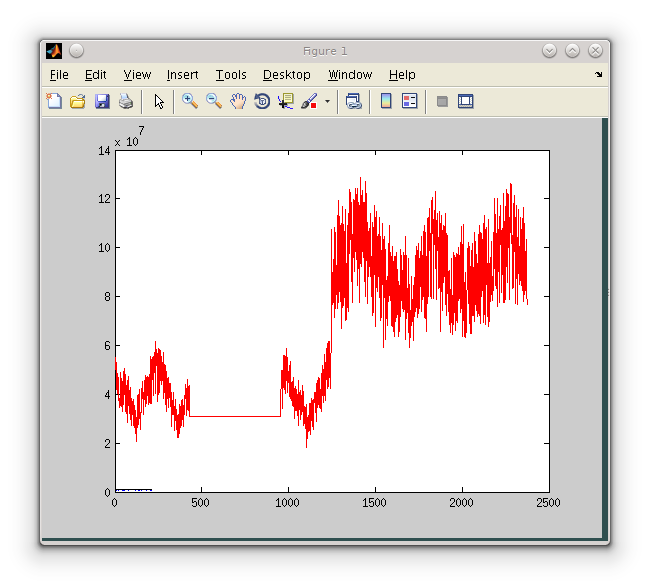Image resolution: width=650 pixels, height=585 pixels.
Task: Toggle the Data Cursor tool
Action: click(286, 101)
